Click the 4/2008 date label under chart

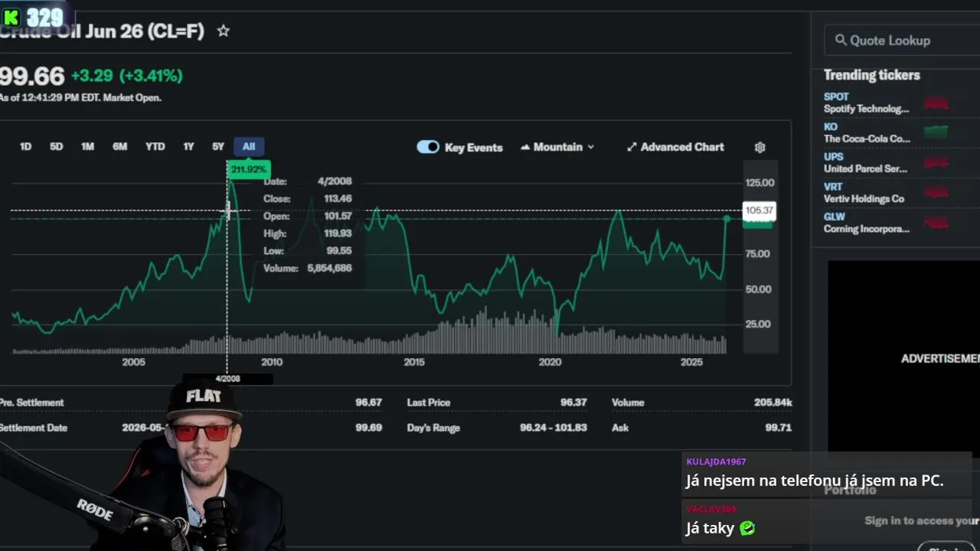227,379
